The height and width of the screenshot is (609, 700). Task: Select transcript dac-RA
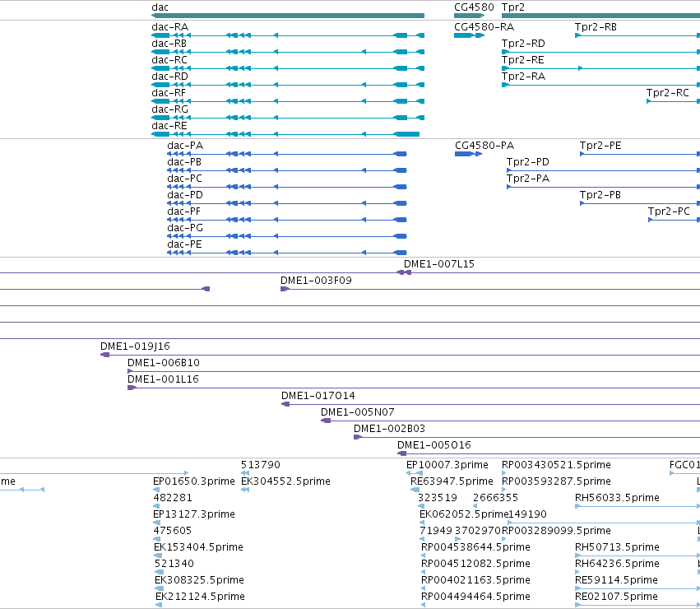tap(288, 35)
